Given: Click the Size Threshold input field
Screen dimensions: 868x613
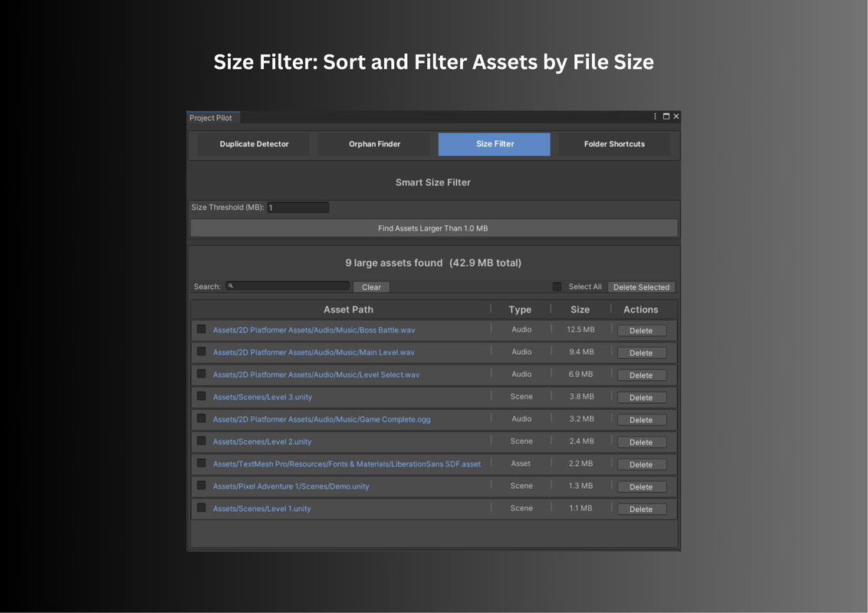Looking at the screenshot, I should 298,208.
